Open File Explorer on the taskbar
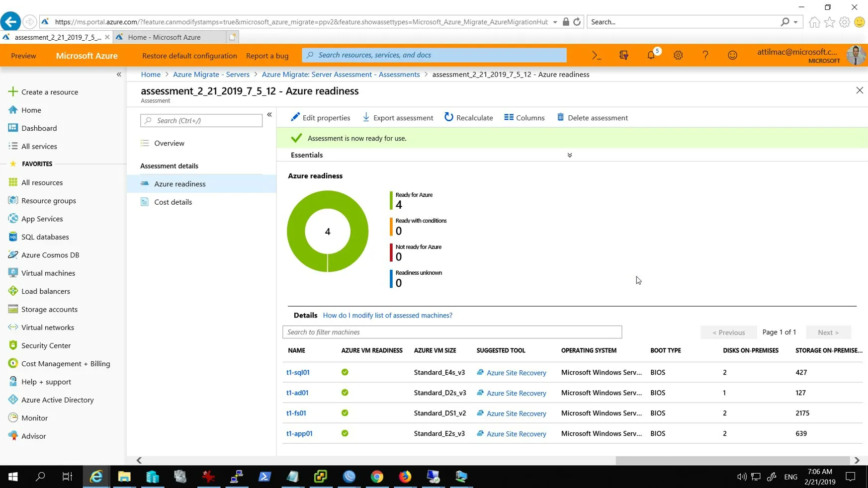 124,477
